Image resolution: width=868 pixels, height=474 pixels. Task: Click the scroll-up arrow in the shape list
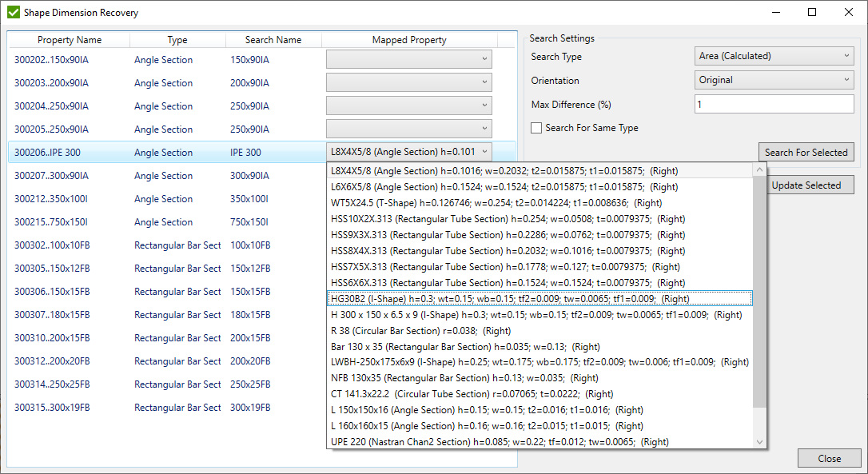[x=759, y=169]
